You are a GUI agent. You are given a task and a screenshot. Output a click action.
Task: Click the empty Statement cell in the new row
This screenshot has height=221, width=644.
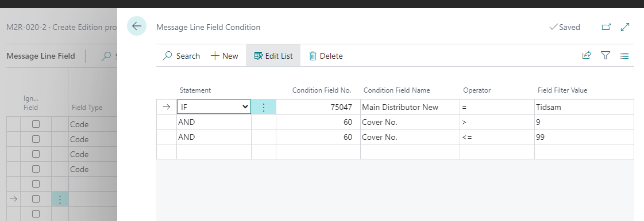(214, 151)
